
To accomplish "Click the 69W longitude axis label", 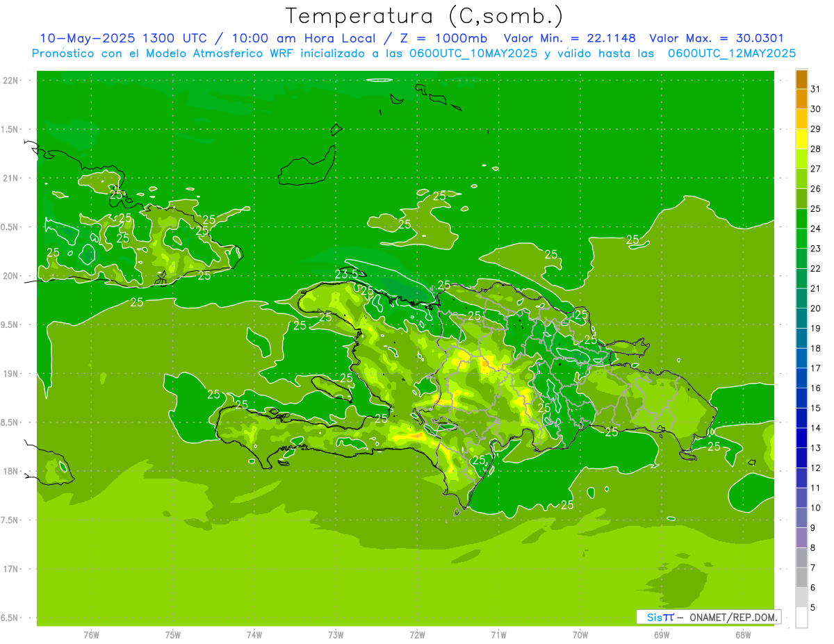I will [662, 635].
